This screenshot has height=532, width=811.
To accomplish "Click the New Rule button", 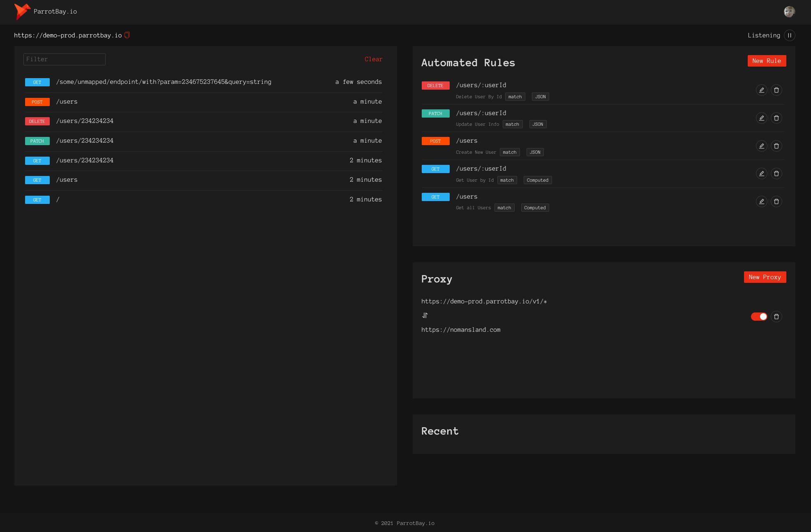I will (766, 61).
